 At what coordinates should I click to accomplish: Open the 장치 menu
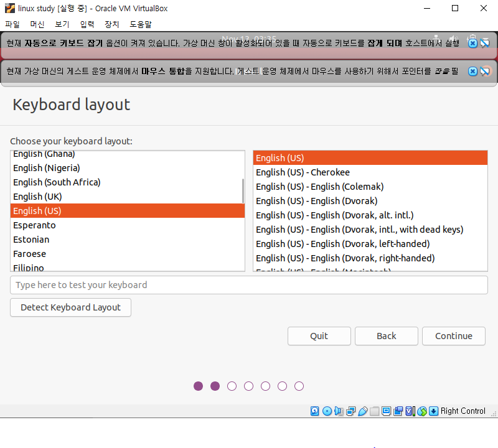tap(112, 24)
